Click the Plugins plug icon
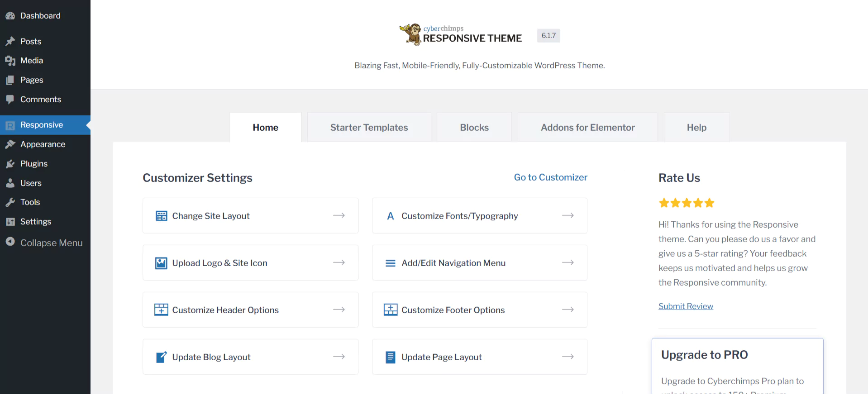Viewport: 868px width, 396px height. click(10, 164)
